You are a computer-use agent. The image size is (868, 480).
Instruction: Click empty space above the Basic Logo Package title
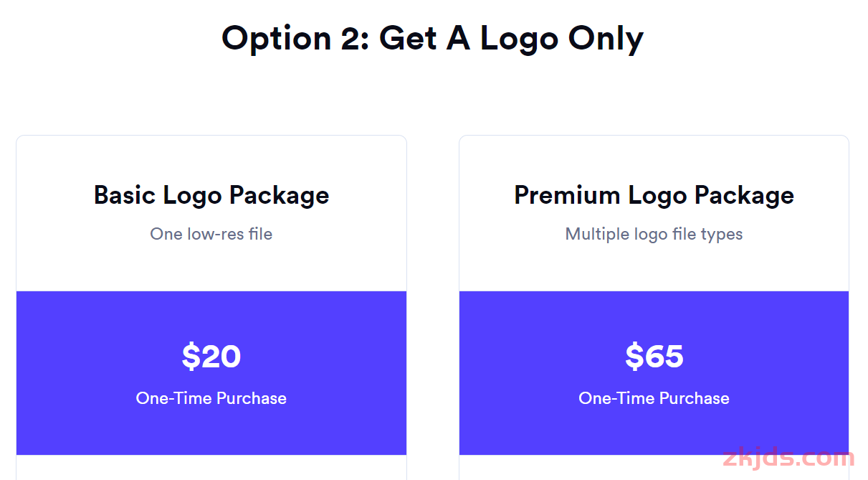click(211, 158)
